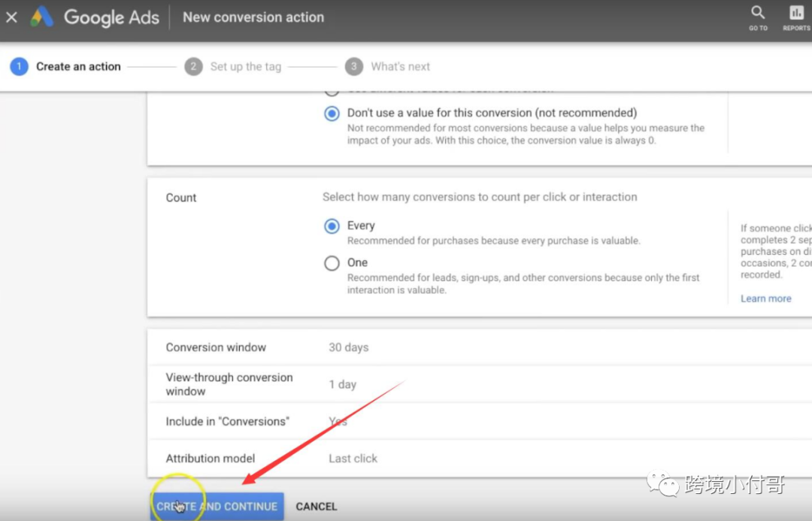Select step 2 Set up the tag

coord(233,66)
